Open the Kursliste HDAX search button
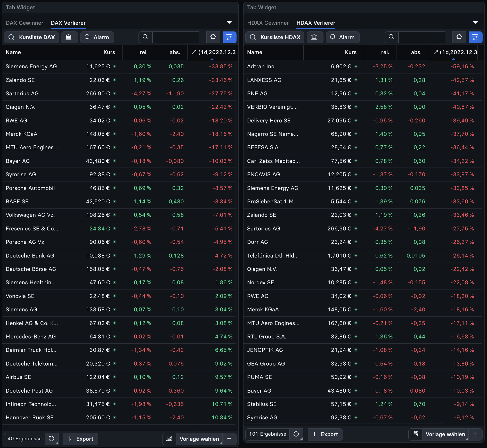 click(275, 37)
